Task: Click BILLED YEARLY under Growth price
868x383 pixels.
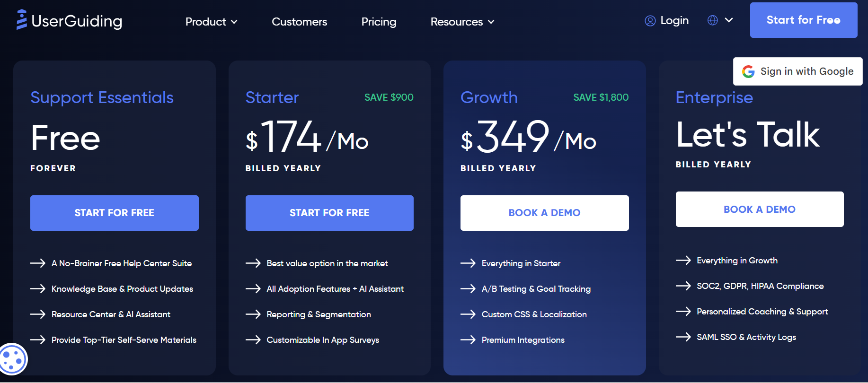Action: click(x=498, y=168)
